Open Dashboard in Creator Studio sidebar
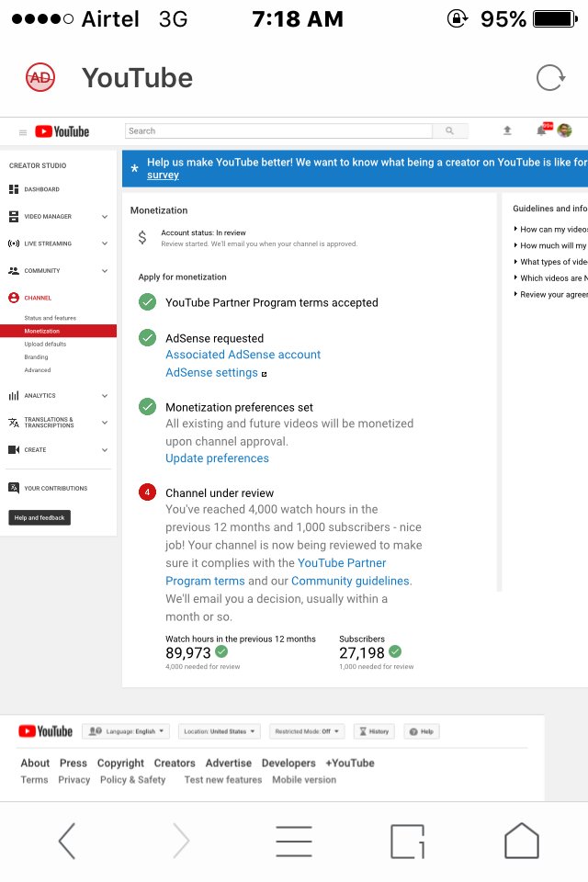This screenshot has height=882, width=588. click(x=41, y=189)
